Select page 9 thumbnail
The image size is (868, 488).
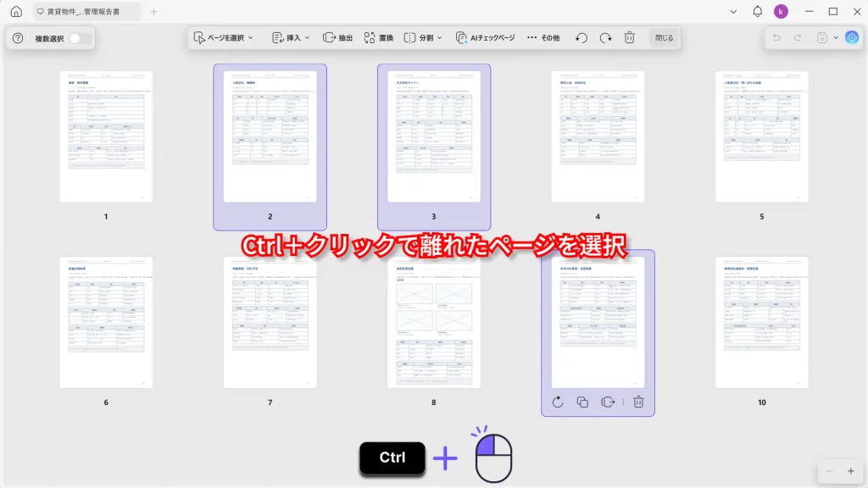point(598,323)
